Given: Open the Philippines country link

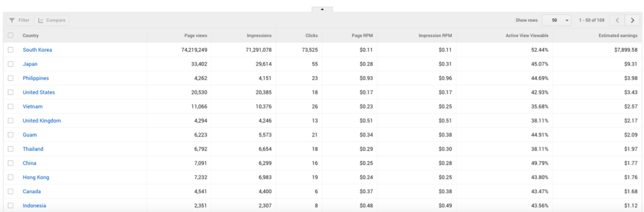Looking at the screenshot, I should pos(36,78).
